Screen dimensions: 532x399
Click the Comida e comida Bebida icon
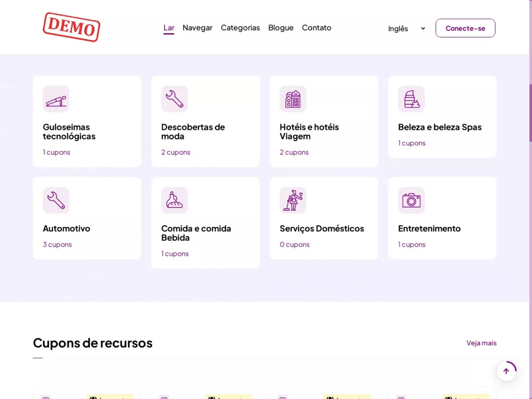[174, 200]
